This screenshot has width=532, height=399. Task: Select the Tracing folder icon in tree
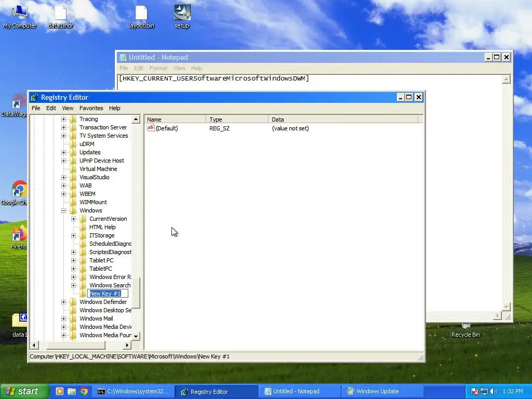point(73,119)
